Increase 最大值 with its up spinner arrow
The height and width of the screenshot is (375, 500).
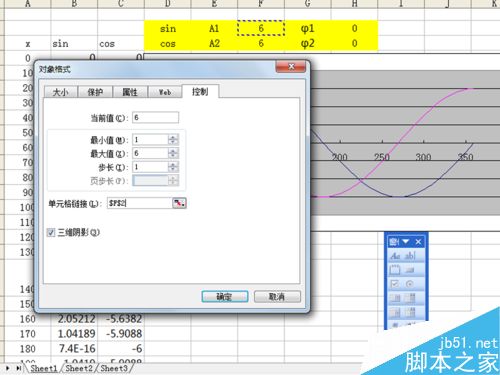(173, 151)
